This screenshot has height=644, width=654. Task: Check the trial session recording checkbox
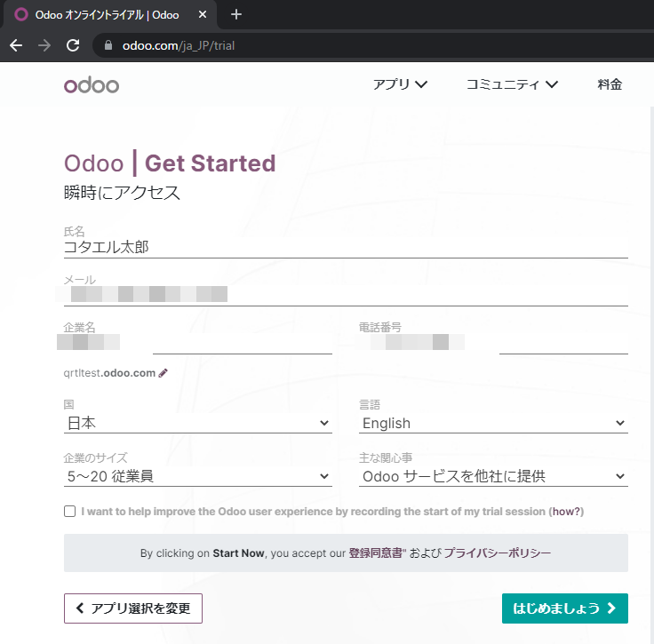point(69,512)
